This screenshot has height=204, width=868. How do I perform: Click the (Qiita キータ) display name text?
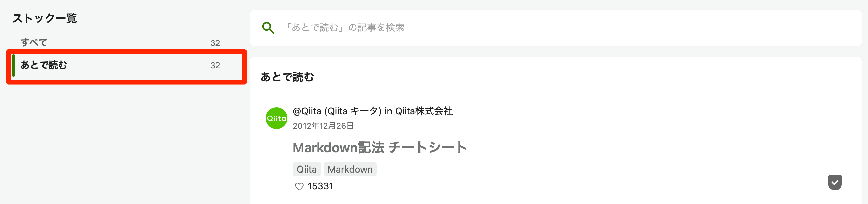pyautogui.click(x=353, y=111)
